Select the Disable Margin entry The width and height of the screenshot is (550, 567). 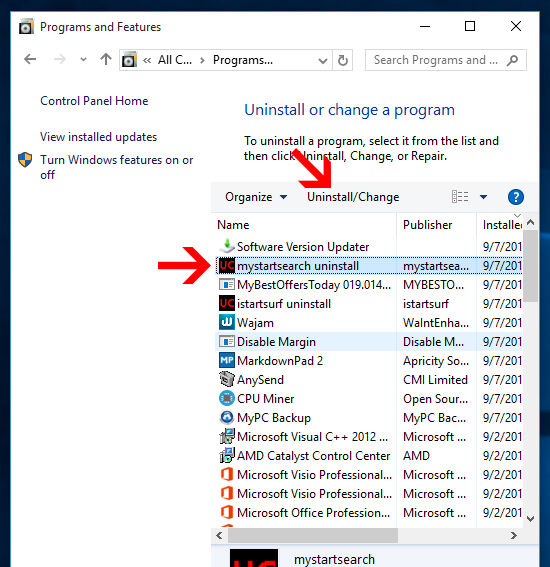click(x=369, y=342)
